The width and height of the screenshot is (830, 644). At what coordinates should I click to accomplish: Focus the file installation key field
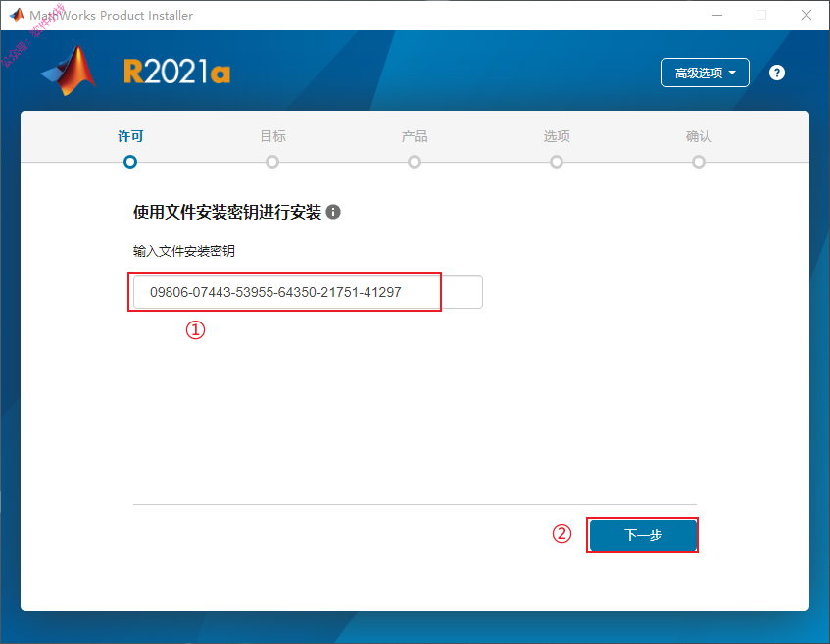click(x=308, y=292)
